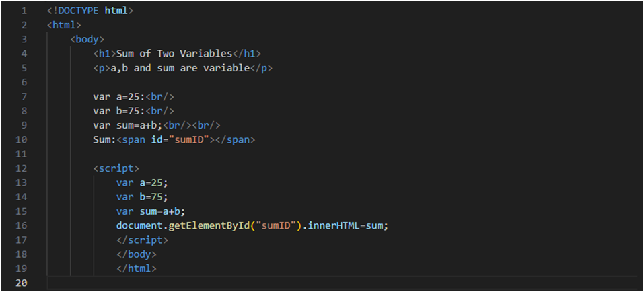Click line number 20 in the gutter
Viewport: 644px width, 292px height.
point(21,283)
